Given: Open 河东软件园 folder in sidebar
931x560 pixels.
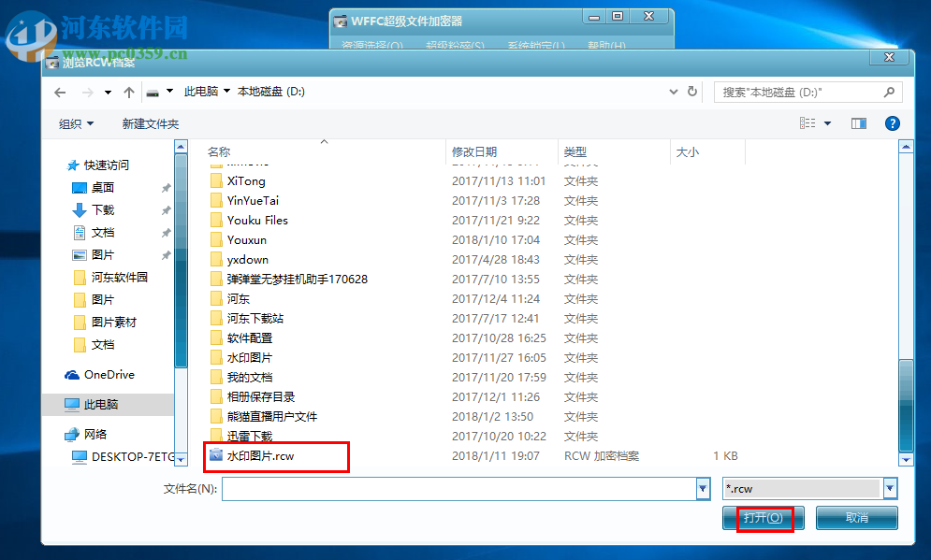Looking at the screenshot, I should (119, 277).
